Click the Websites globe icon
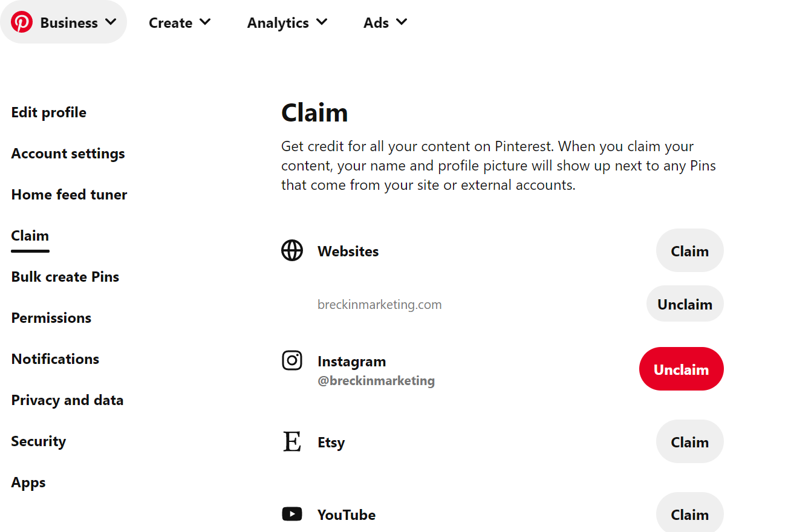Screen dimensions: 791x532 (292, 250)
